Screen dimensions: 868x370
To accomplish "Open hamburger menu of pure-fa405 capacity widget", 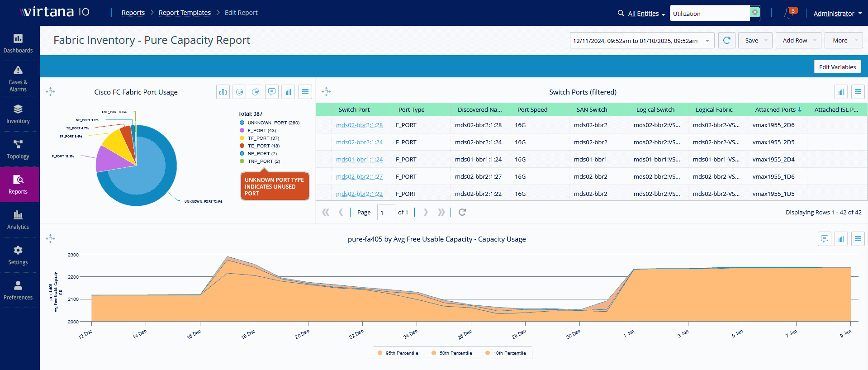I will point(858,238).
